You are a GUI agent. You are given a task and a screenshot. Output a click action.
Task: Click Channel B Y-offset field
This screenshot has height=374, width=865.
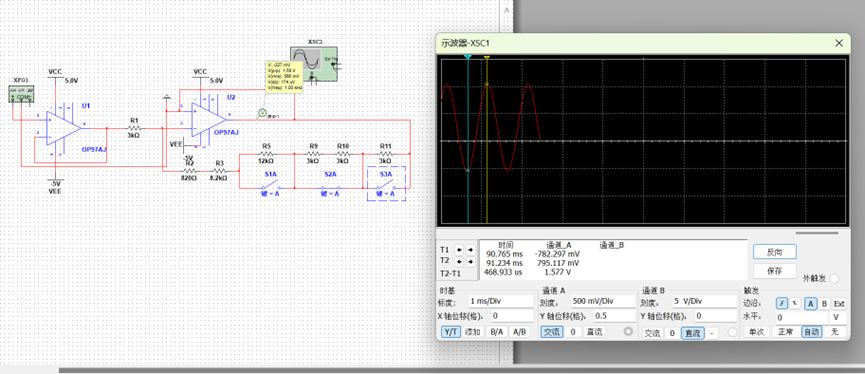(716, 316)
